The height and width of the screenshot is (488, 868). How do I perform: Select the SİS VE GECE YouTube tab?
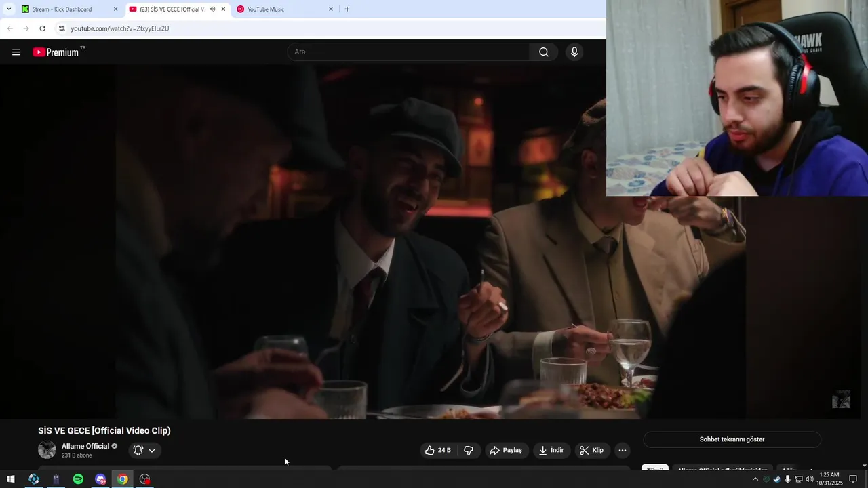tap(172, 9)
